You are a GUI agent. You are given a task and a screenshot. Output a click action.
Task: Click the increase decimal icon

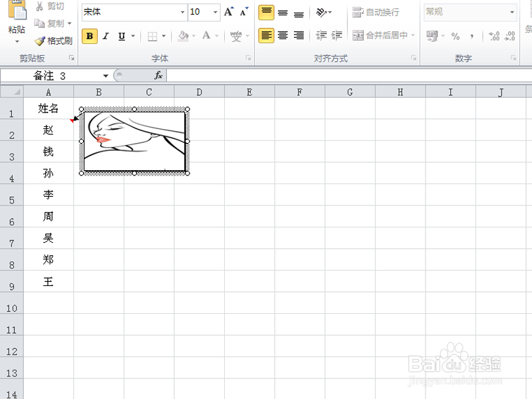coord(494,36)
